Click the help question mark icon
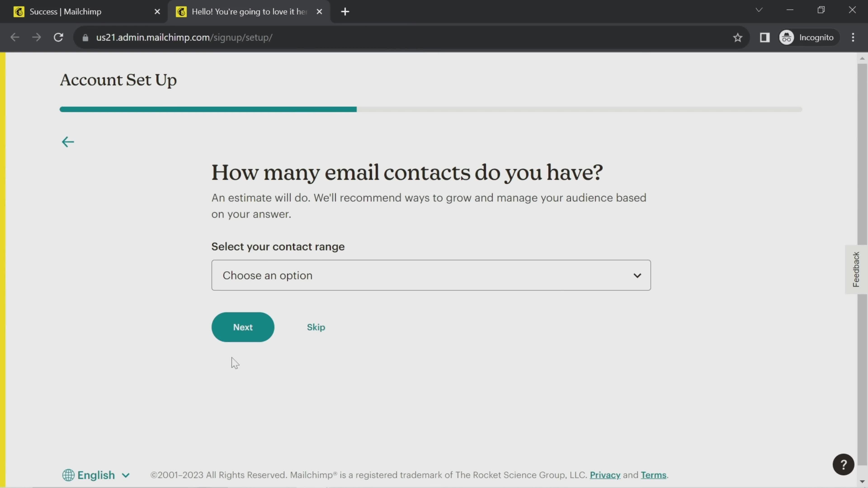This screenshot has height=488, width=868. point(844,465)
